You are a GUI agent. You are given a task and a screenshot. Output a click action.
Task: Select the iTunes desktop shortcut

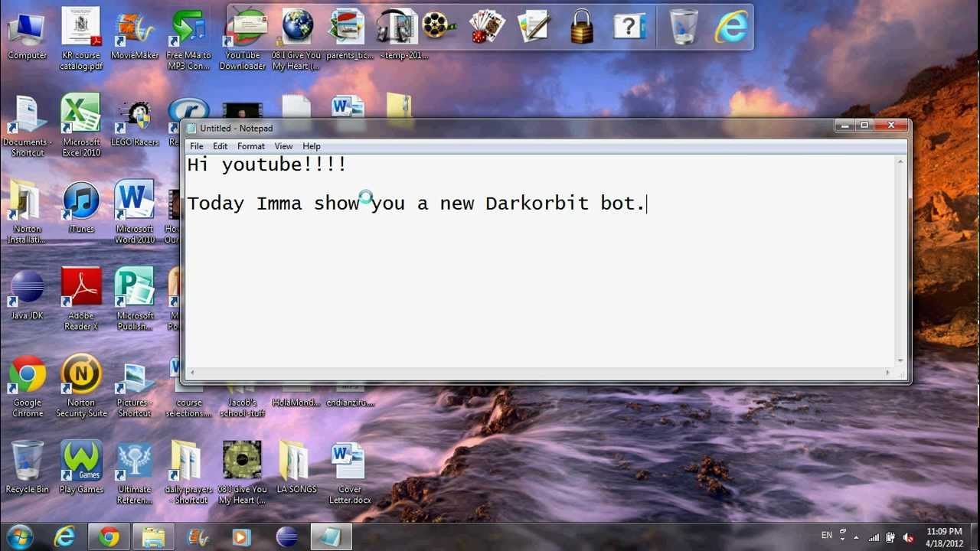81,208
